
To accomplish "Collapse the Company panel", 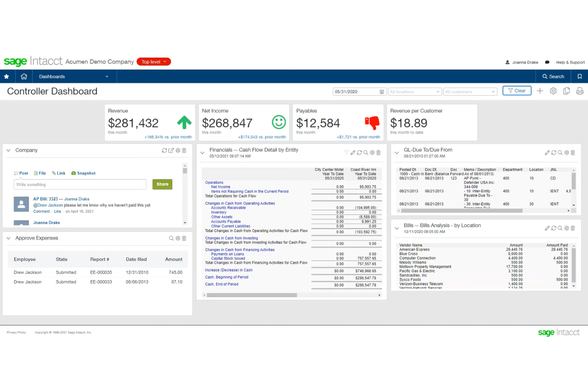I will pos(8,150).
